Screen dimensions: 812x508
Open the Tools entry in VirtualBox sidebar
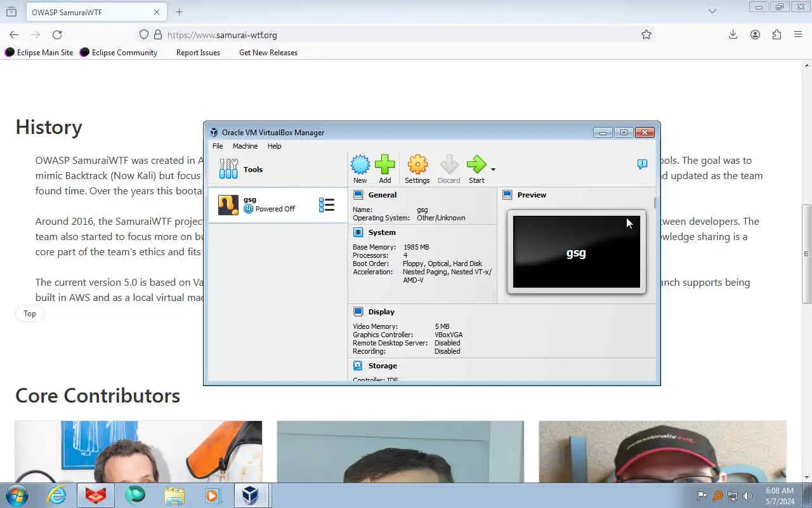[x=278, y=170]
